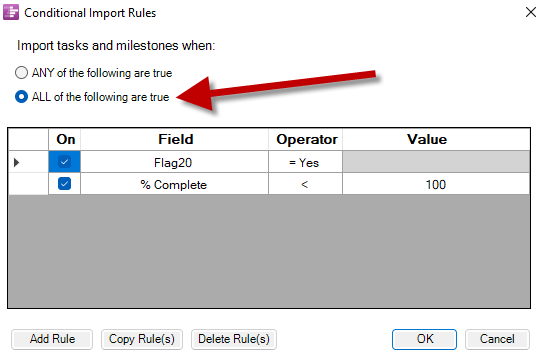Uncheck the On checkbox for % Complete rule
This screenshot has width=537, height=361.
point(64,184)
